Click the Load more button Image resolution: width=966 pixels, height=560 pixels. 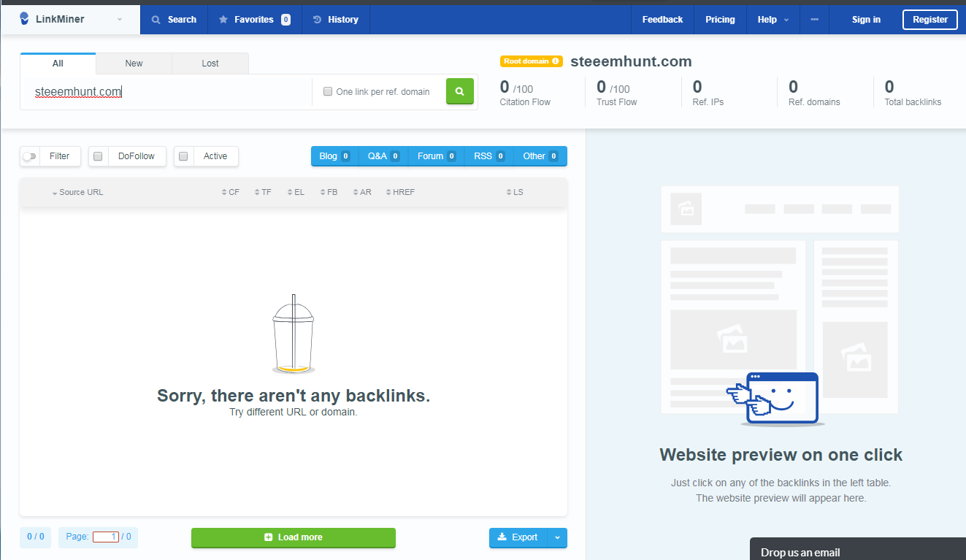point(294,537)
